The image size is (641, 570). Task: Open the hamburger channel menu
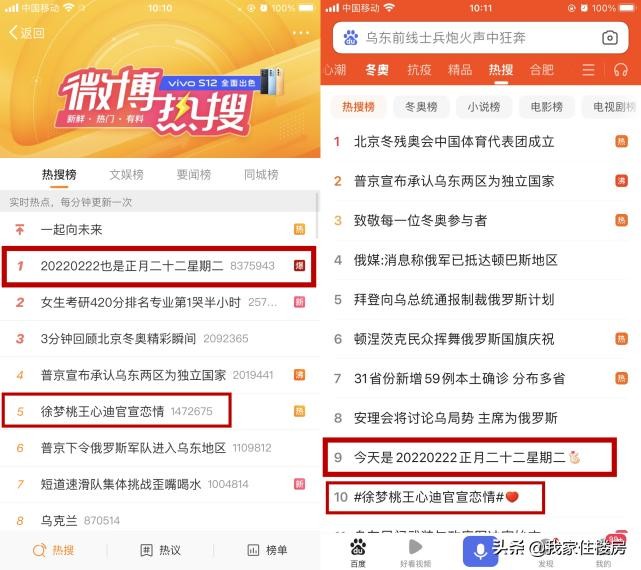coord(588,70)
